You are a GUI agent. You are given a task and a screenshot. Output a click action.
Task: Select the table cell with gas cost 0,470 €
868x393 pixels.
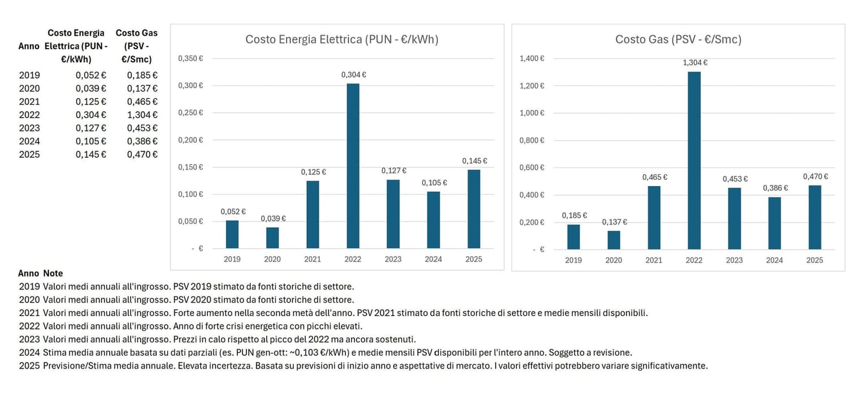click(142, 154)
